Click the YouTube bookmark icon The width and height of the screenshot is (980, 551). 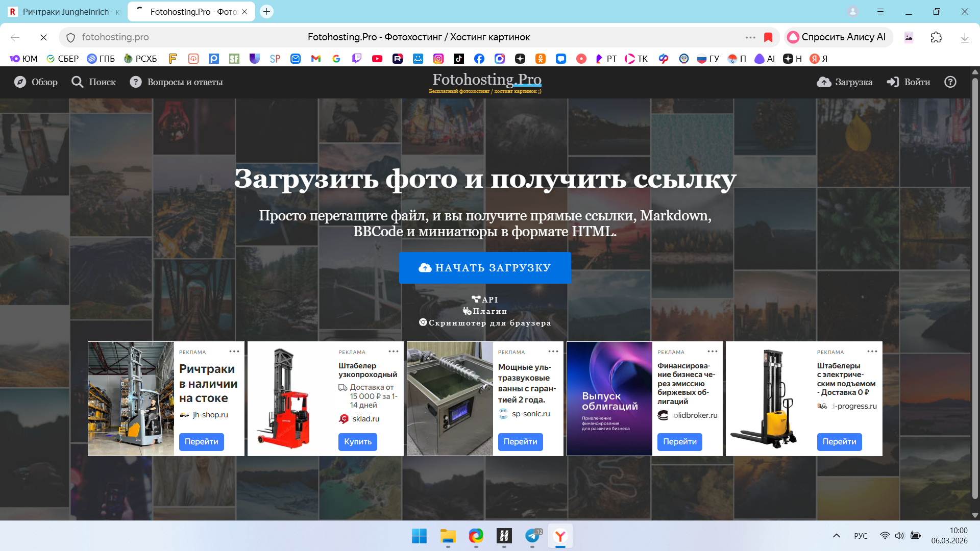click(377, 59)
